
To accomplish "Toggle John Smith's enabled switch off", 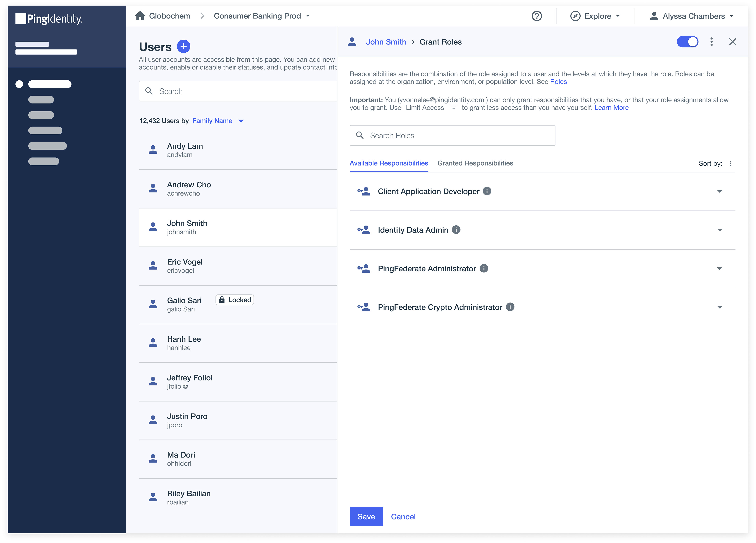I will (x=687, y=42).
